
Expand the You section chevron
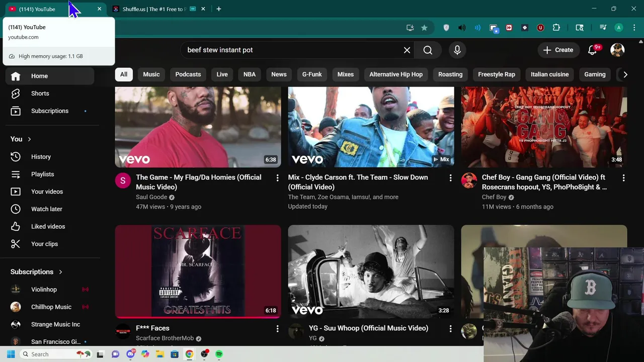click(x=29, y=139)
